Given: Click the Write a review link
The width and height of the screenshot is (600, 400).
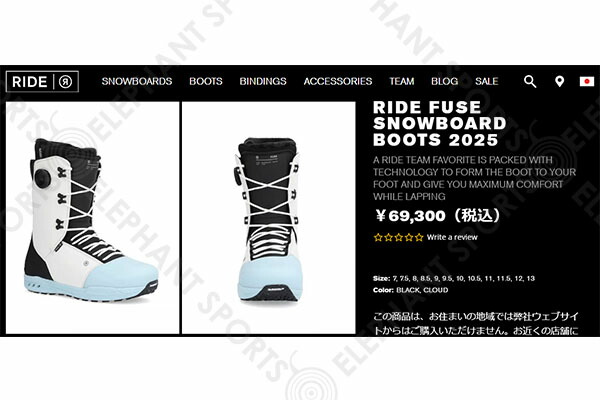Looking at the screenshot, I should click(452, 237).
